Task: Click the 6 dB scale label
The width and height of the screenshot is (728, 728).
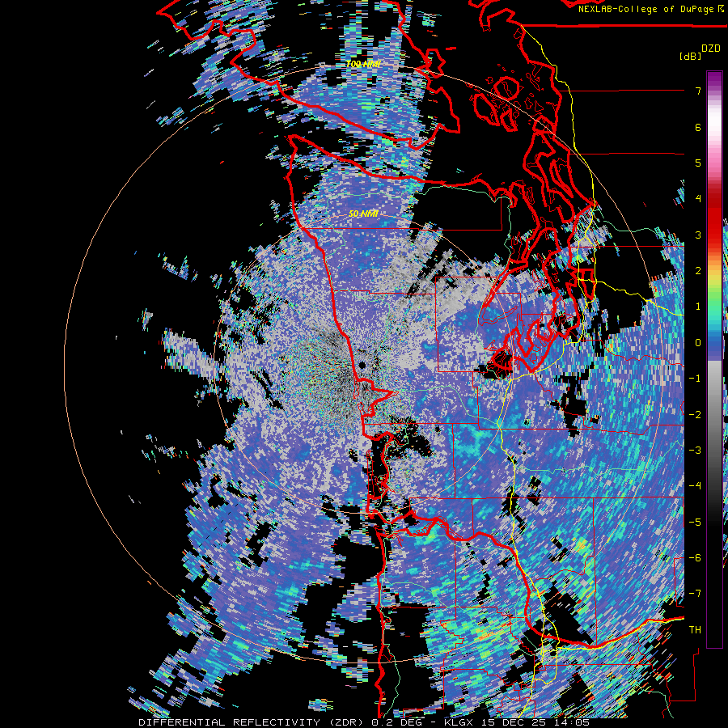Action: coord(698,127)
